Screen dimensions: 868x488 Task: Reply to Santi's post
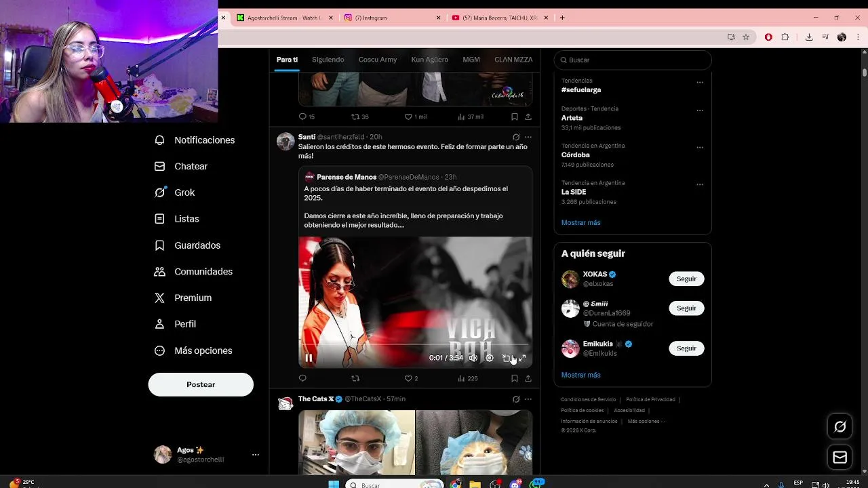(x=302, y=378)
